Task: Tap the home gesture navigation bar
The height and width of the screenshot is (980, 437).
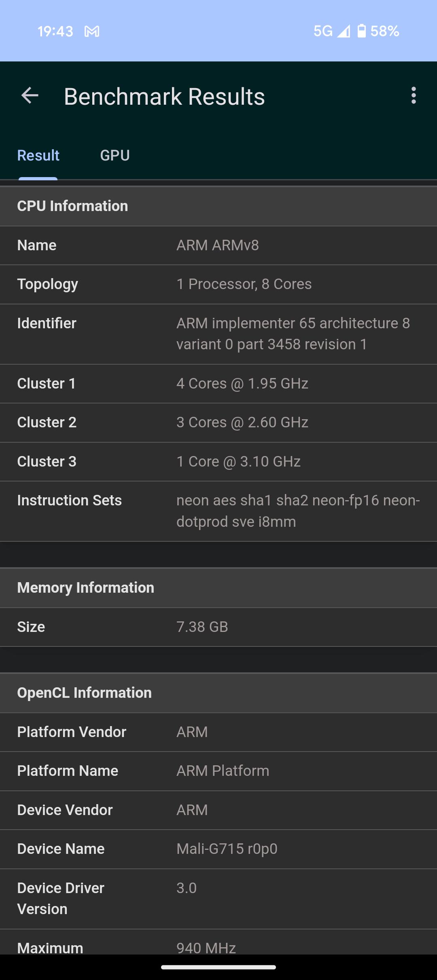Action: point(218,967)
